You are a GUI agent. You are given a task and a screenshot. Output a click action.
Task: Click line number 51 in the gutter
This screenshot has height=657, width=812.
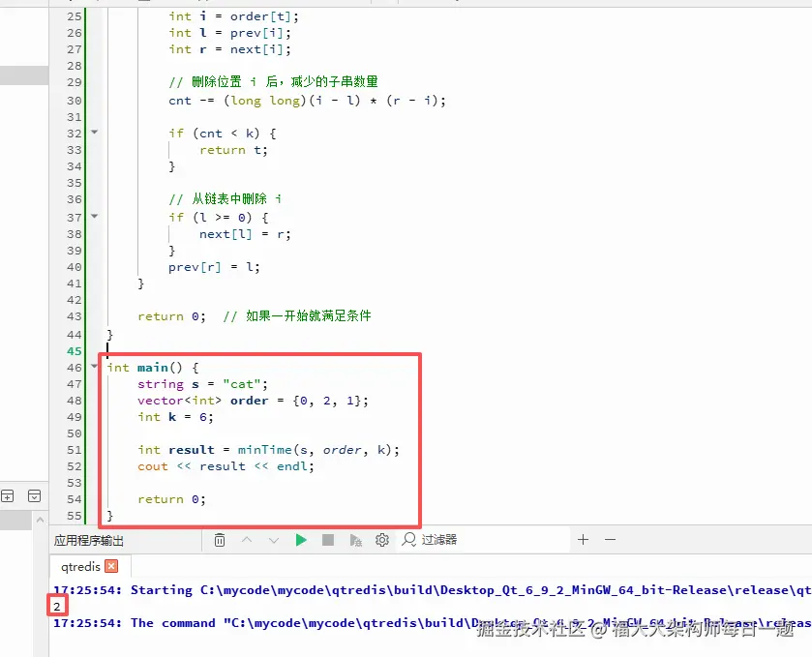[75, 450]
